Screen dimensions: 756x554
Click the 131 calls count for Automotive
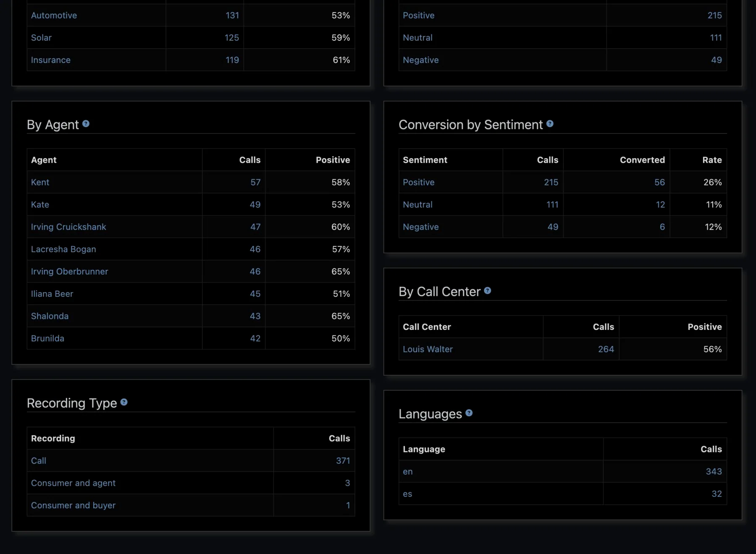(x=232, y=15)
